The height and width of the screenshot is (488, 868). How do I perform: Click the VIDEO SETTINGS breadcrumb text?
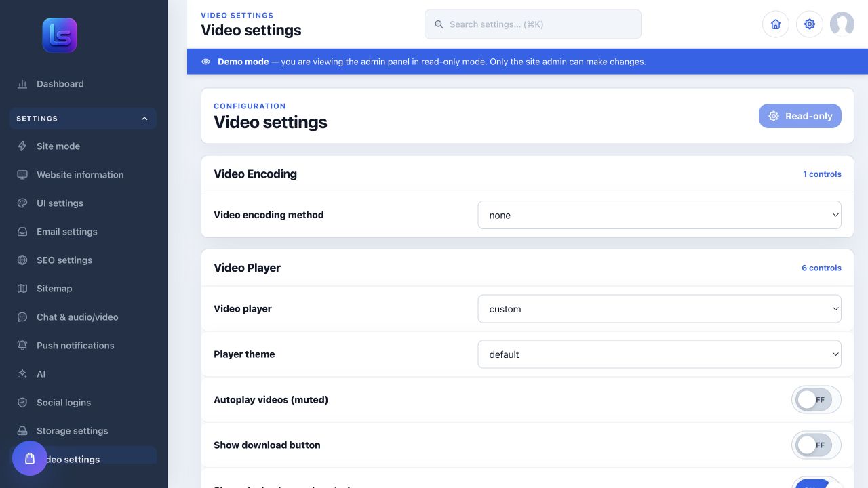pos(237,15)
